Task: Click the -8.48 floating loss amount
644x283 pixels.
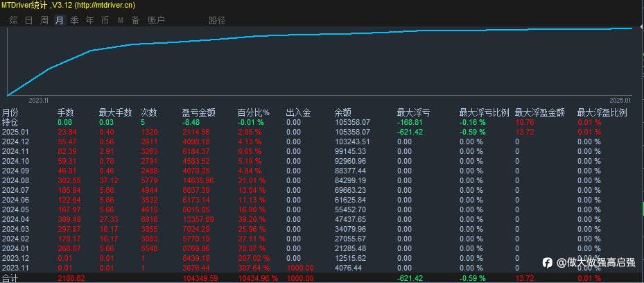Action: click(191, 122)
